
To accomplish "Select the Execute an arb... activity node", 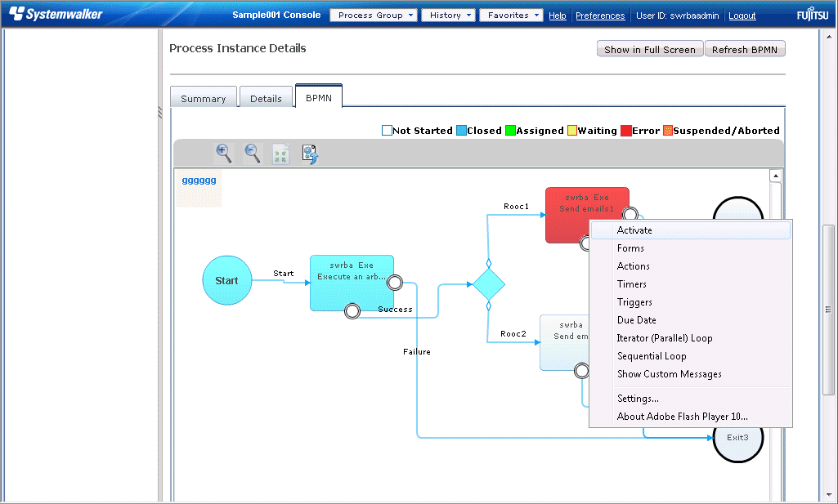I will pyautogui.click(x=352, y=283).
